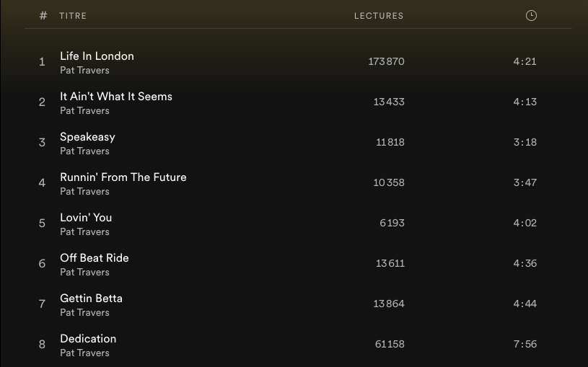
Task: Click track number 5
Action: tap(42, 224)
